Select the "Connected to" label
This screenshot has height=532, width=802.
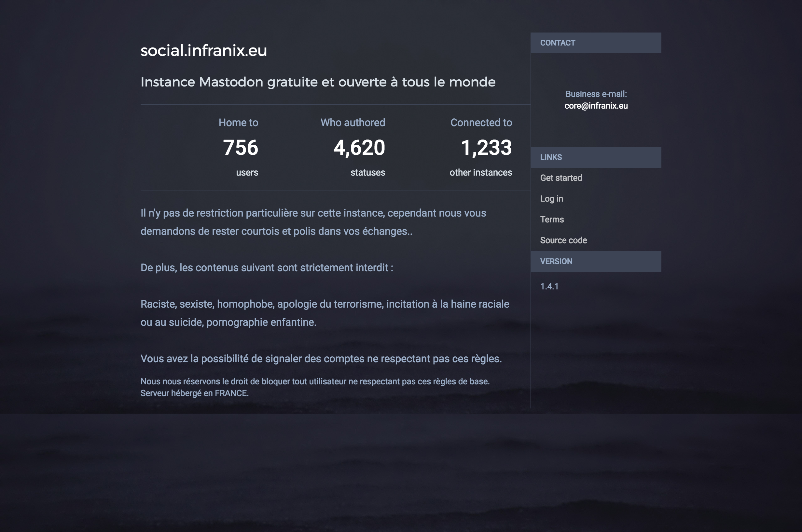[481, 123]
